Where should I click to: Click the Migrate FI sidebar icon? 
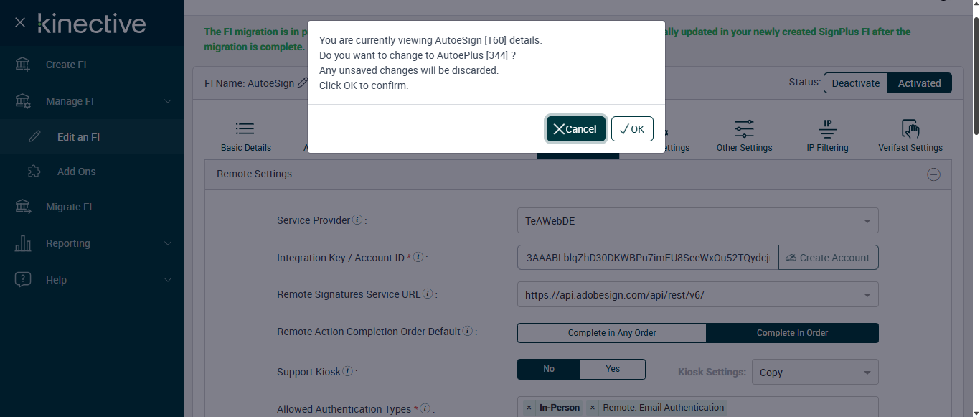[x=23, y=207]
